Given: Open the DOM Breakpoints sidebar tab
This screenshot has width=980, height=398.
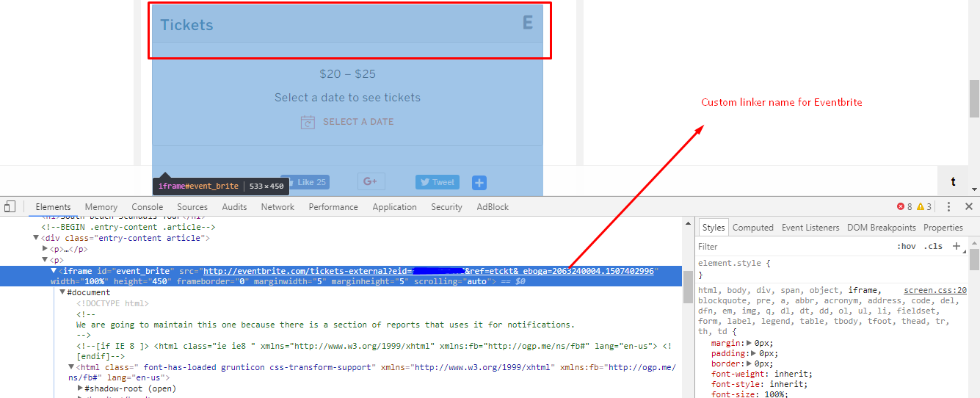Looking at the screenshot, I should [x=882, y=228].
